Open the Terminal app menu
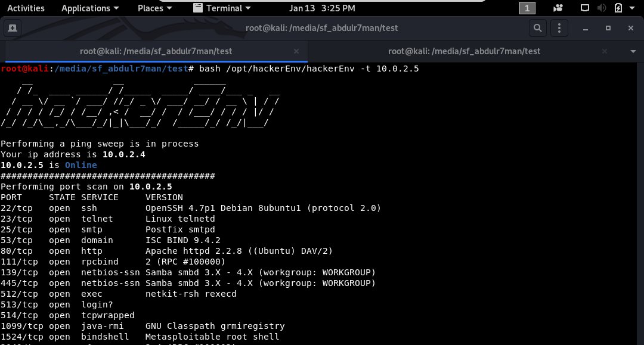 (x=222, y=8)
